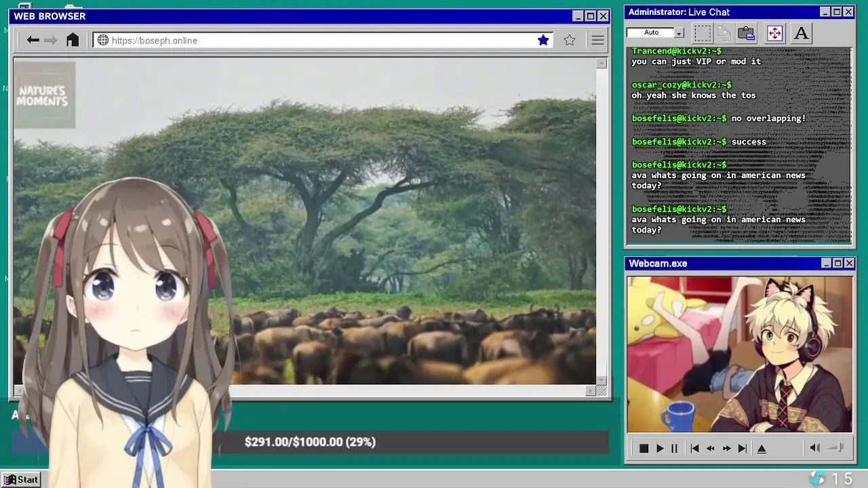868x488 pixels.
Task: Click the Nature's Moments logo thumbnail
Action: tap(44, 95)
